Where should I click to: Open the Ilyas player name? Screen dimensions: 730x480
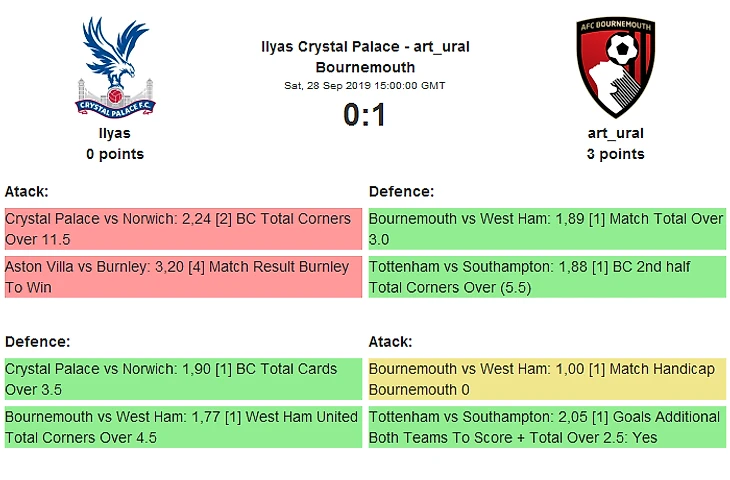pos(115,133)
